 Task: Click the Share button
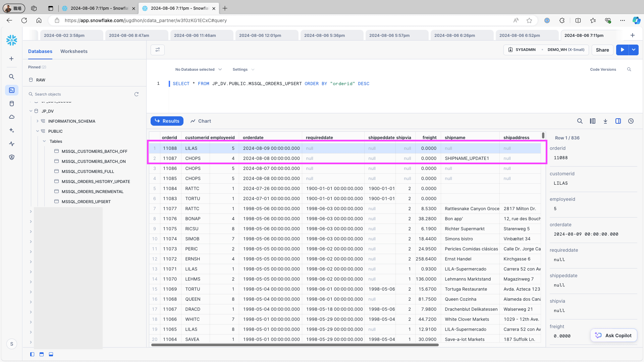coord(602,50)
